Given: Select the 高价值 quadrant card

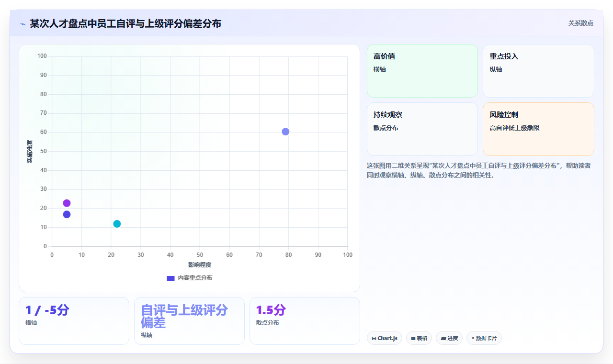Looking at the screenshot, I should 422,71.
